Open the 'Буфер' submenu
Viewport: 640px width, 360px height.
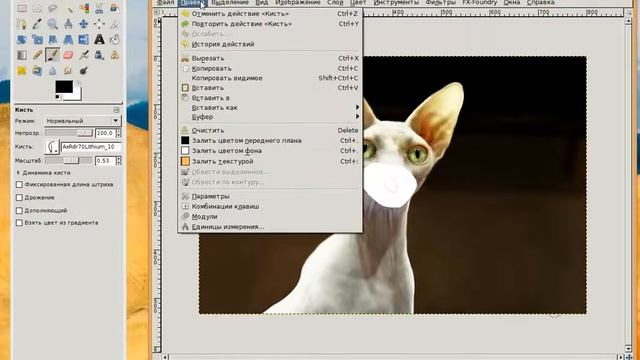[270, 117]
